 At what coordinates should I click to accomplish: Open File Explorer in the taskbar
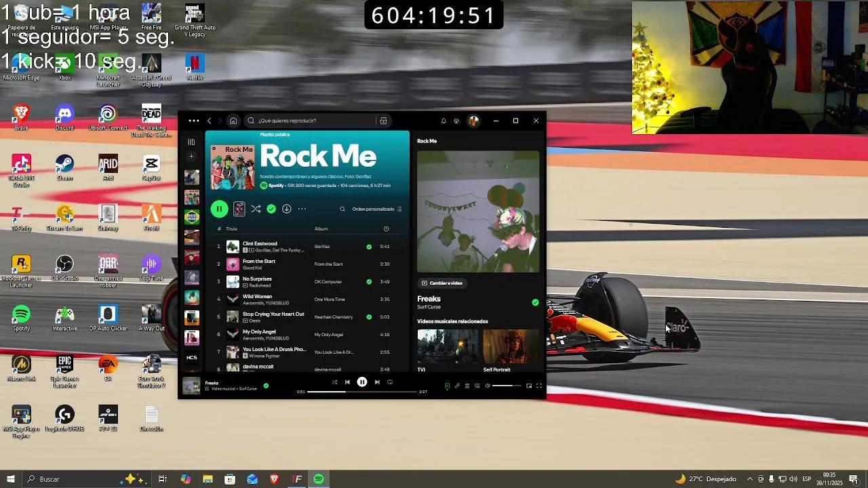(x=208, y=479)
